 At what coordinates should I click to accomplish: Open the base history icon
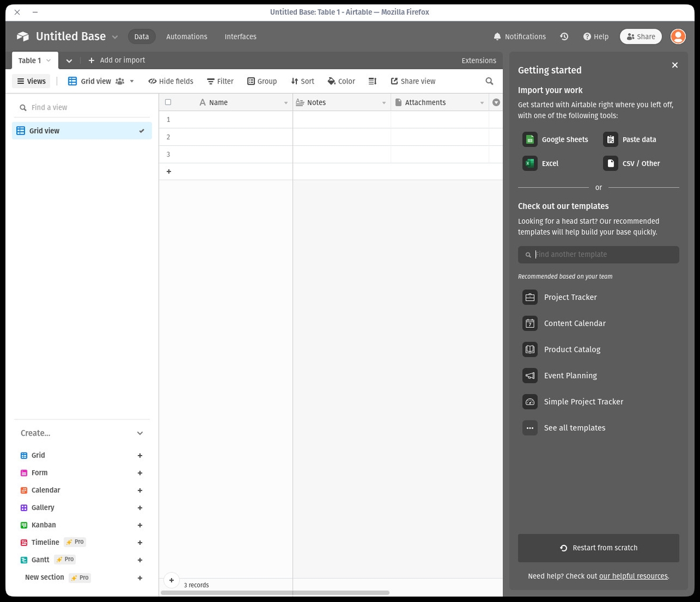[563, 36]
